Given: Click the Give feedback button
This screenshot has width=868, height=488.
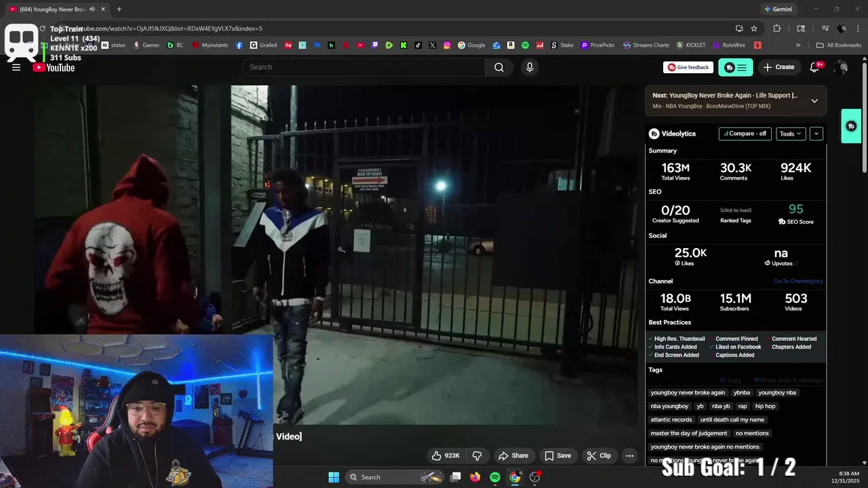Looking at the screenshot, I should [688, 67].
